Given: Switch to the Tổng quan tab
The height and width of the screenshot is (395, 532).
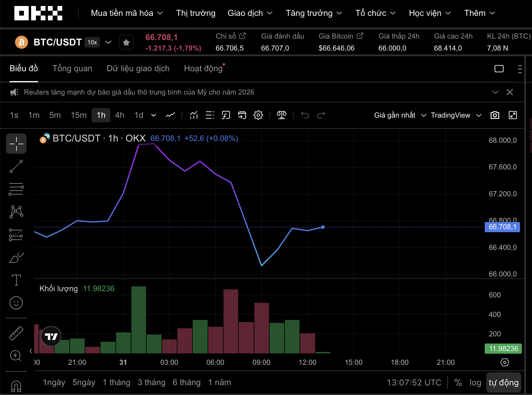Looking at the screenshot, I should 72,68.
